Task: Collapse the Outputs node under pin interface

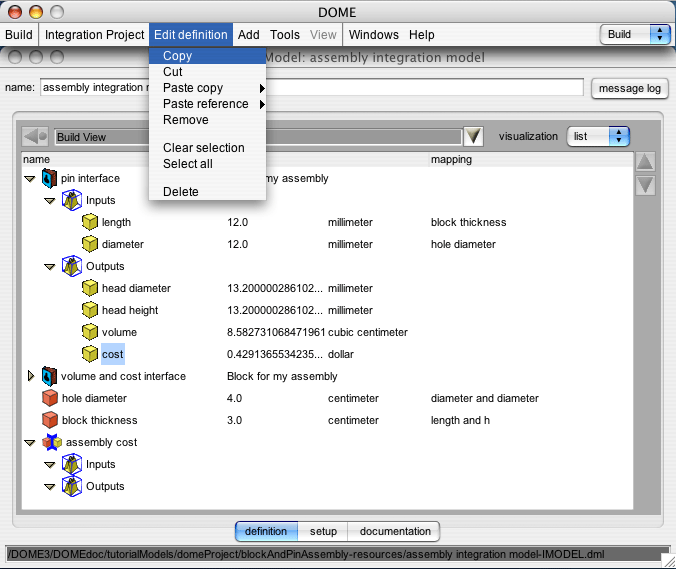Action: [x=50, y=267]
